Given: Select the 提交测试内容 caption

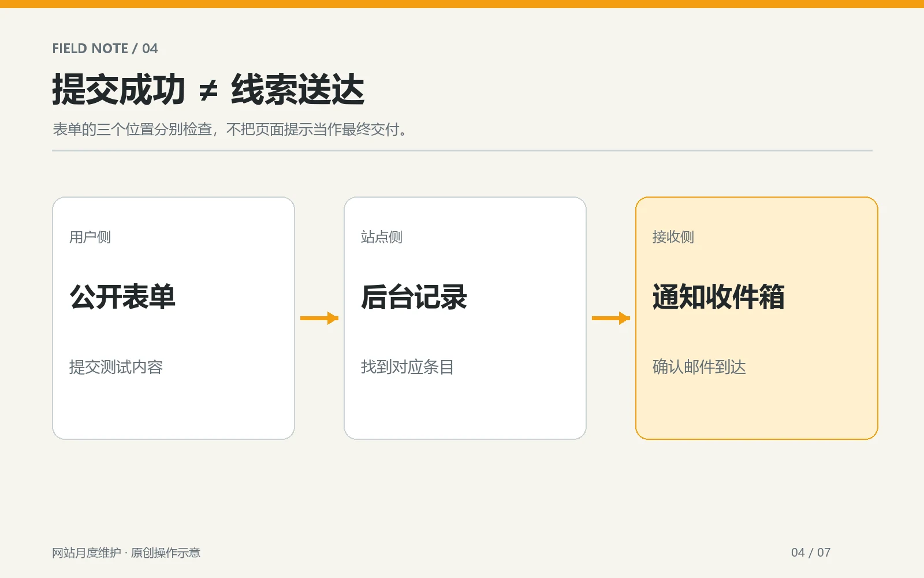Looking at the screenshot, I should (116, 367).
